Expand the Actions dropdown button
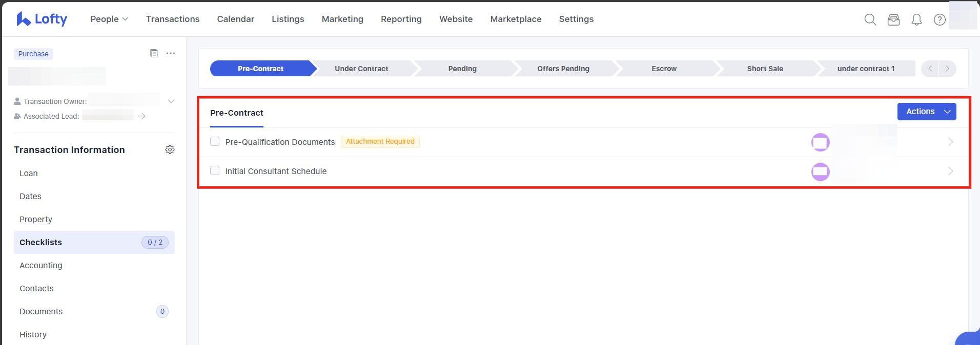980x345 pixels. tap(926, 112)
